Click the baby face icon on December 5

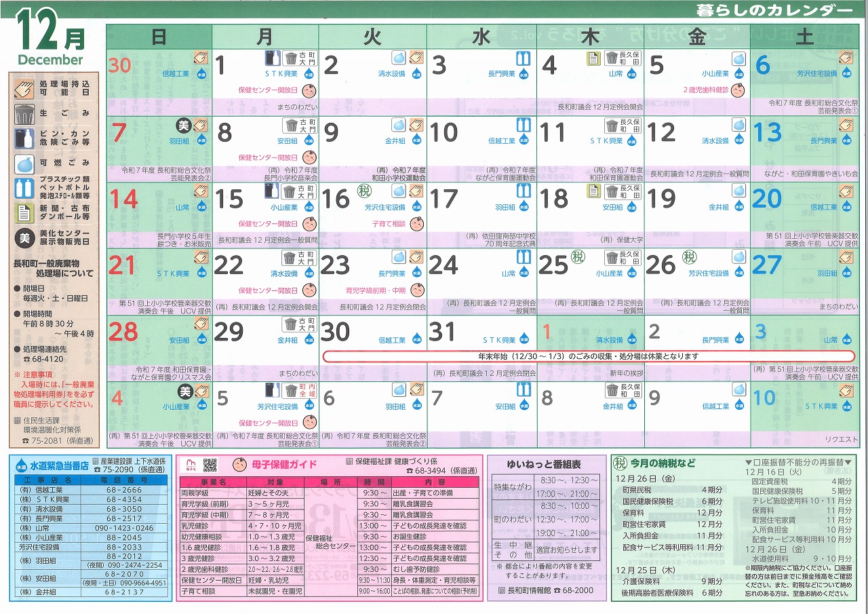click(x=738, y=90)
